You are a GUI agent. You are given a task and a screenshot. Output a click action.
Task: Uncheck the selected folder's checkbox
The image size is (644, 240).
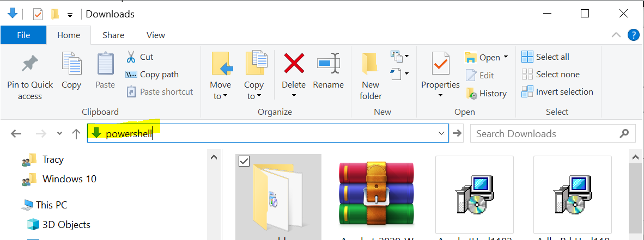(244, 161)
